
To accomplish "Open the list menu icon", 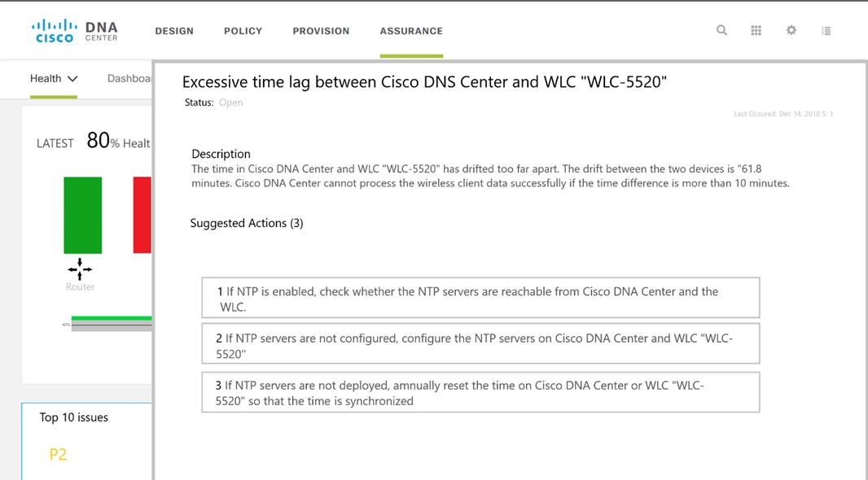I will pyautogui.click(x=826, y=31).
